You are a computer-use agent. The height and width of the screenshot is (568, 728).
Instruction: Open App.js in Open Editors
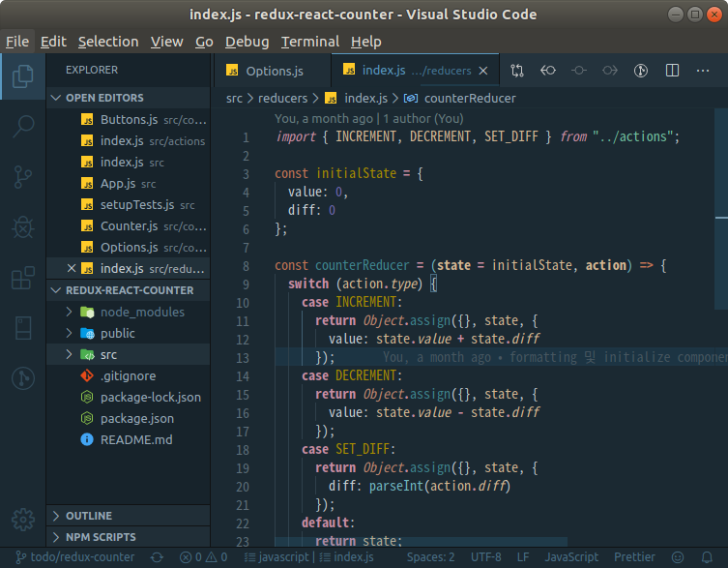[129, 184]
